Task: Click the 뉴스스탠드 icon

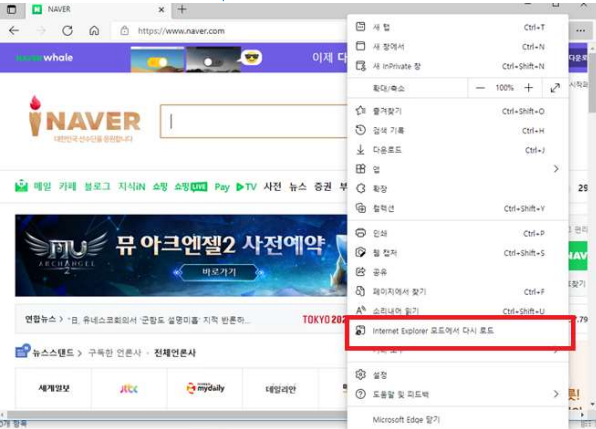Action: (x=23, y=351)
